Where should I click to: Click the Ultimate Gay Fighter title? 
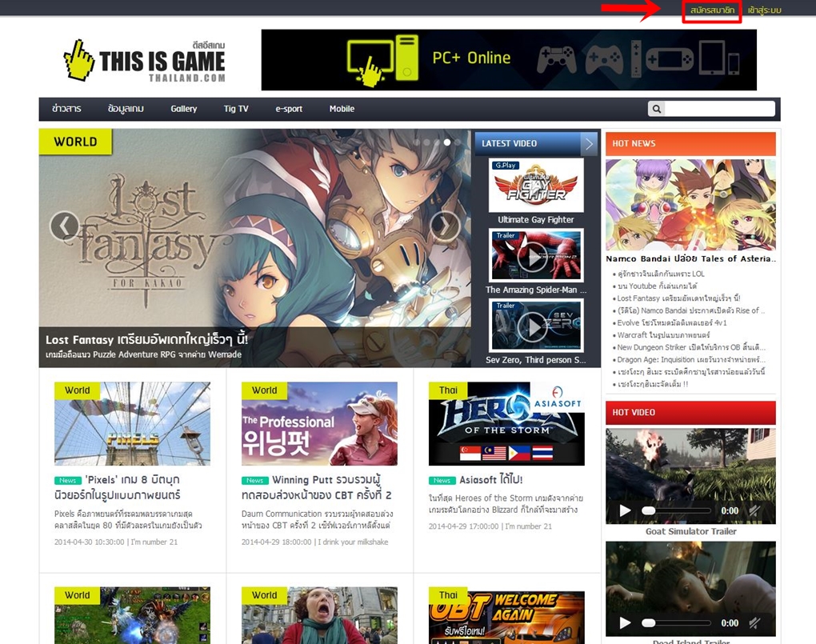pyautogui.click(x=535, y=220)
